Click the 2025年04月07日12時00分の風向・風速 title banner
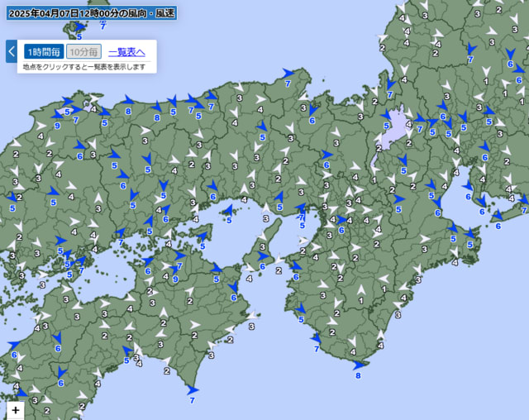This screenshot has width=529, height=420. click(92, 13)
